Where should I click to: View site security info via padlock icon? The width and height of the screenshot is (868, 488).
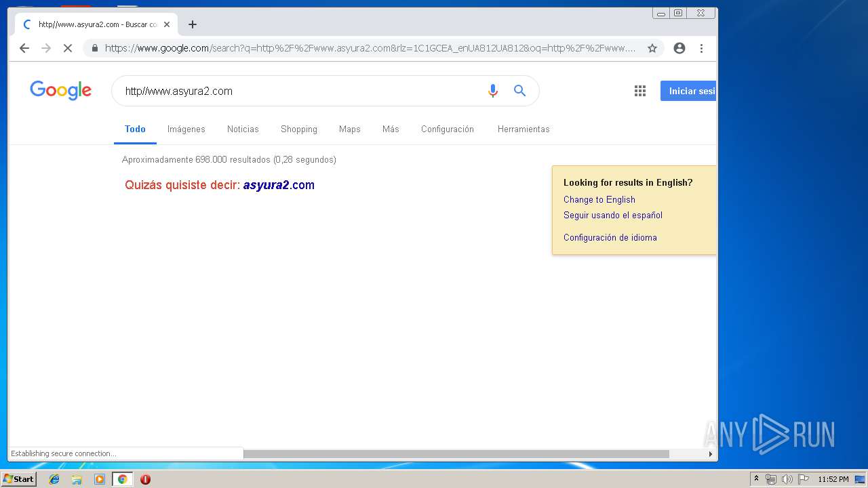94,48
